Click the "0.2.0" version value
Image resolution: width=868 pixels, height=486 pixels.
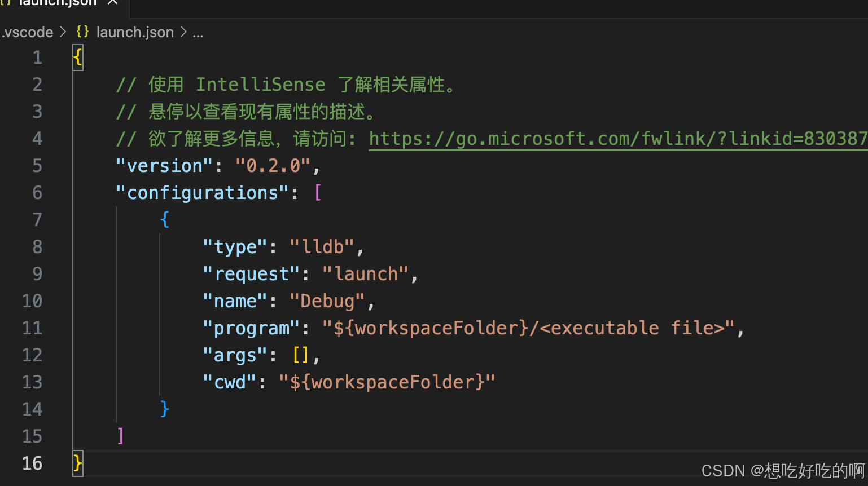pos(273,166)
